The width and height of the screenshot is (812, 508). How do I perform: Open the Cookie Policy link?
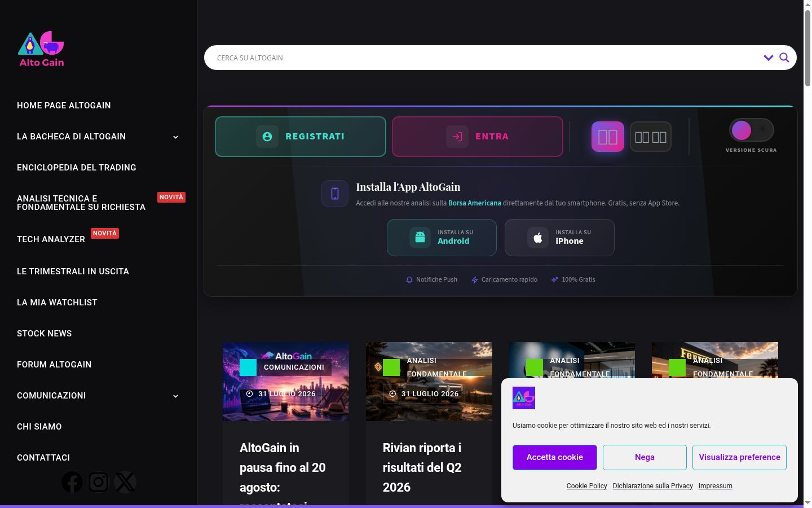(x=587, y=486)
